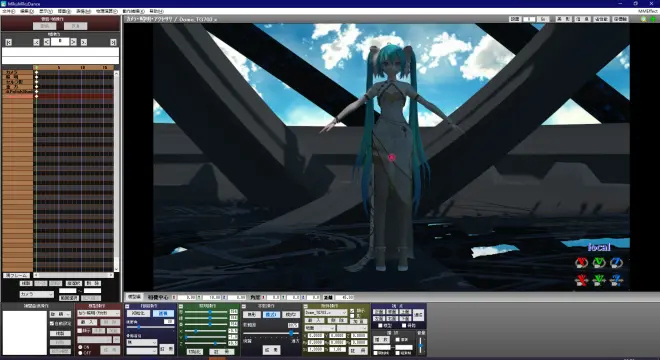Toggle the auto-setting checkbox in interpolation panel

[x=52, y=324]
